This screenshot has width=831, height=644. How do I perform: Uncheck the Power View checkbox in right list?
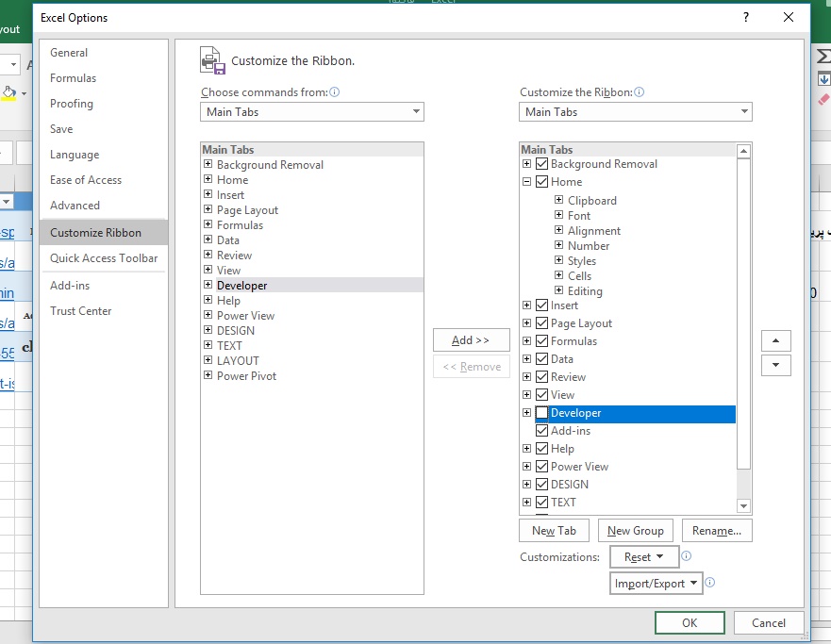tap(541, 467)
